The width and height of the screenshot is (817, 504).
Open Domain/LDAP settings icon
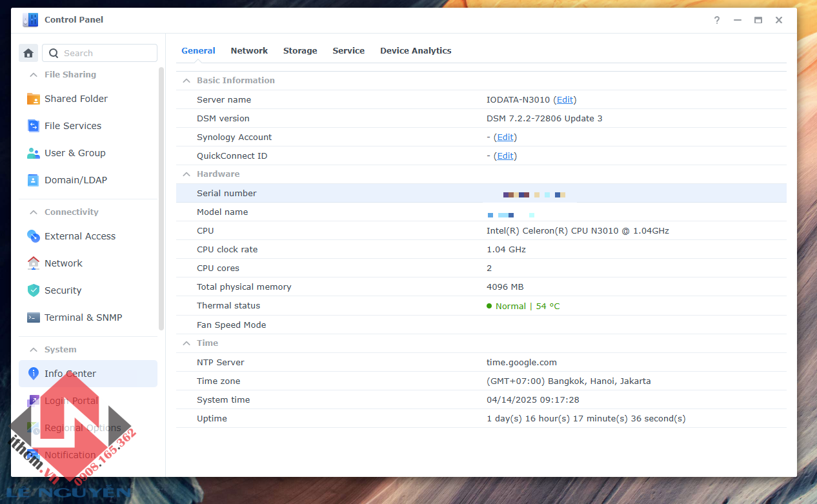click(34, 180)
